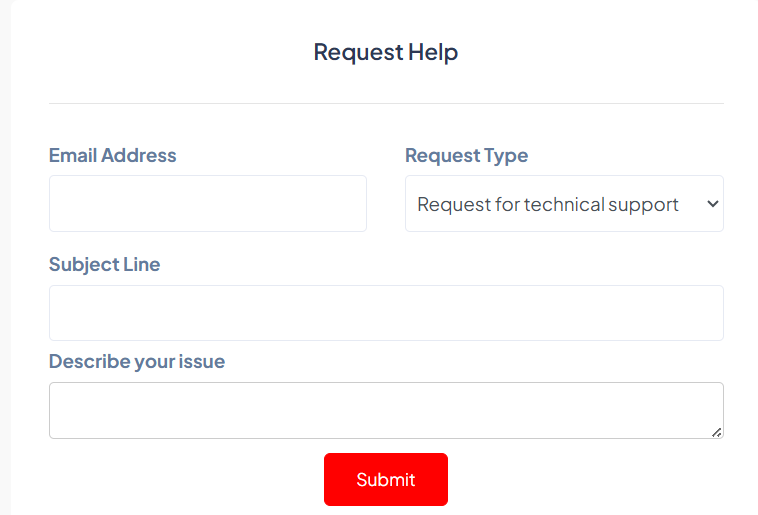Click inside the Describe your issue textarea
Screen dimensions: 758x515
point(385,410)
